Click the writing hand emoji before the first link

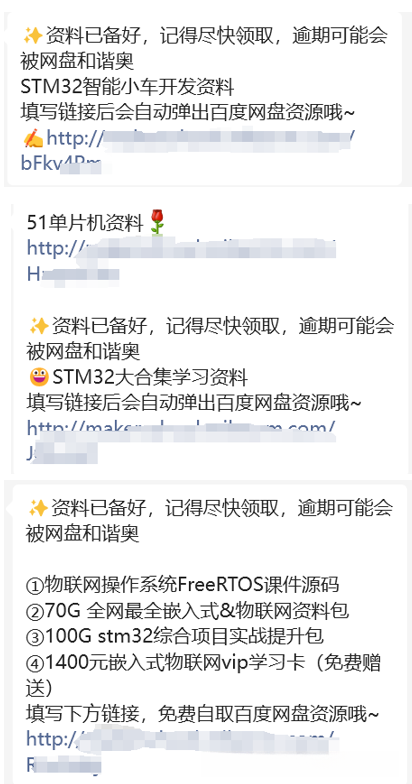pos(32,138)
